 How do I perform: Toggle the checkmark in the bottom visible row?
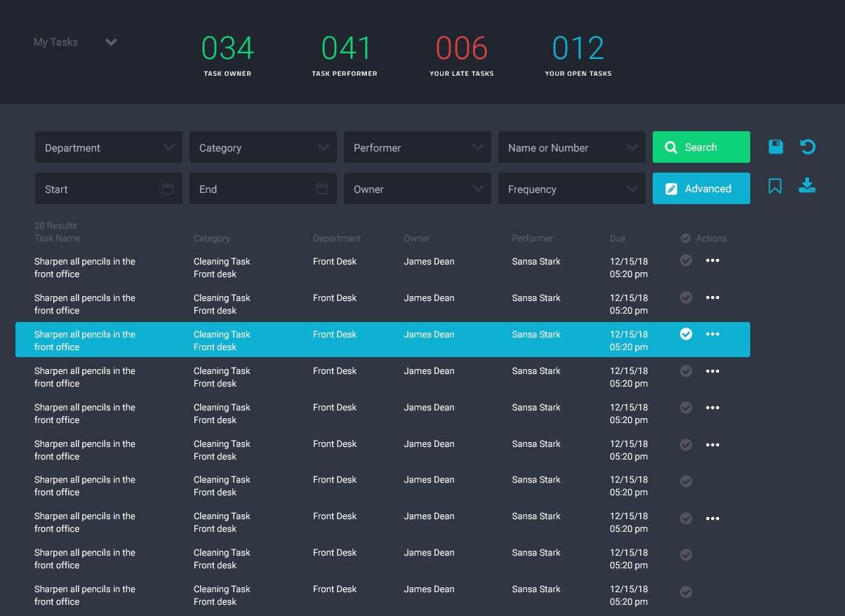point(686,591)
